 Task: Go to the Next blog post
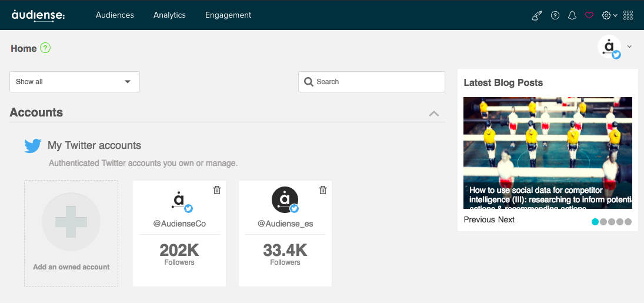pos(506,219)
